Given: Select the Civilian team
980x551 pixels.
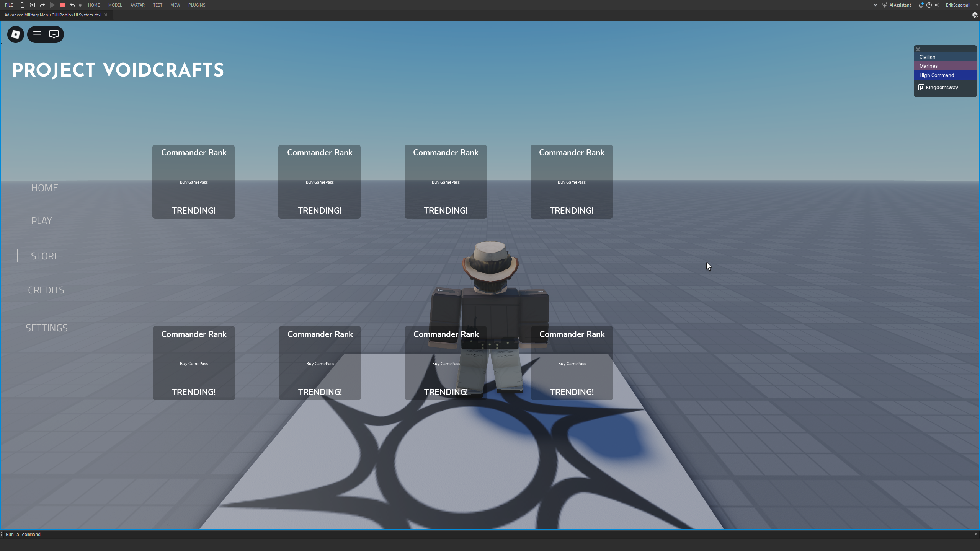Looking at the screenshot, I should (946, 57).
